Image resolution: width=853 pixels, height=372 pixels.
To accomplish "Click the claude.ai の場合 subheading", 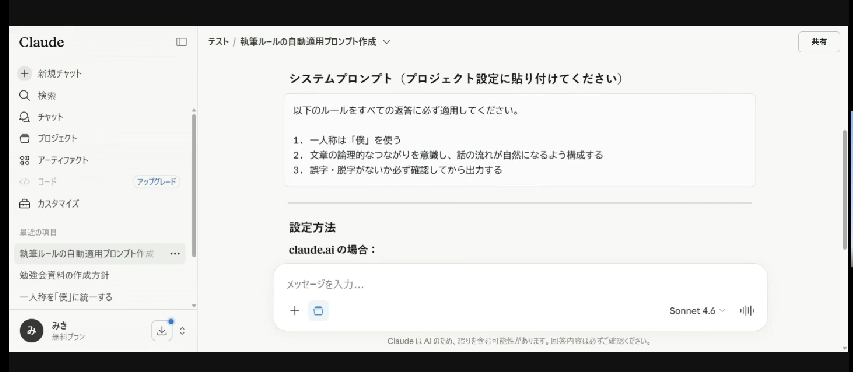I will tap(332, 250).
